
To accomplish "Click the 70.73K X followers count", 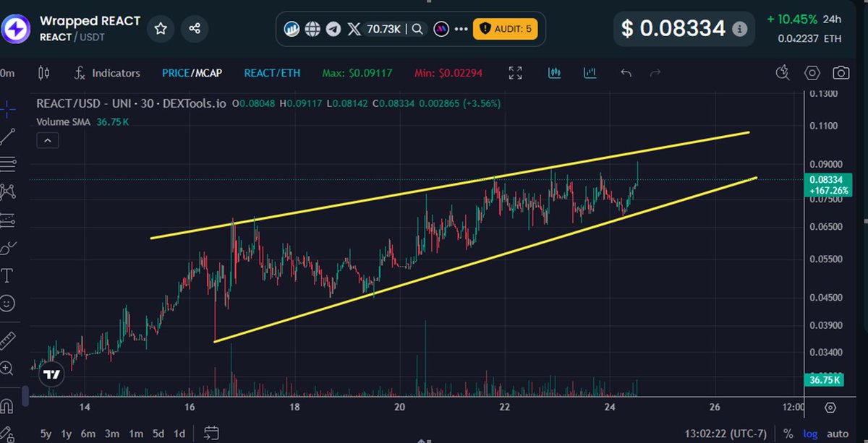I will 385,29.
